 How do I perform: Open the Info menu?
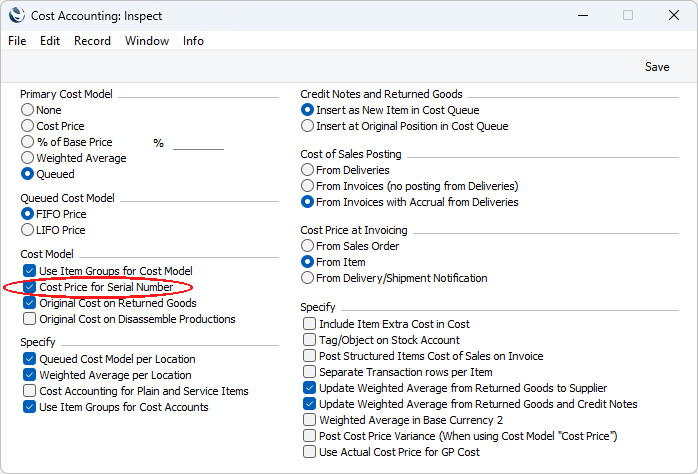(x=193, y=41)
